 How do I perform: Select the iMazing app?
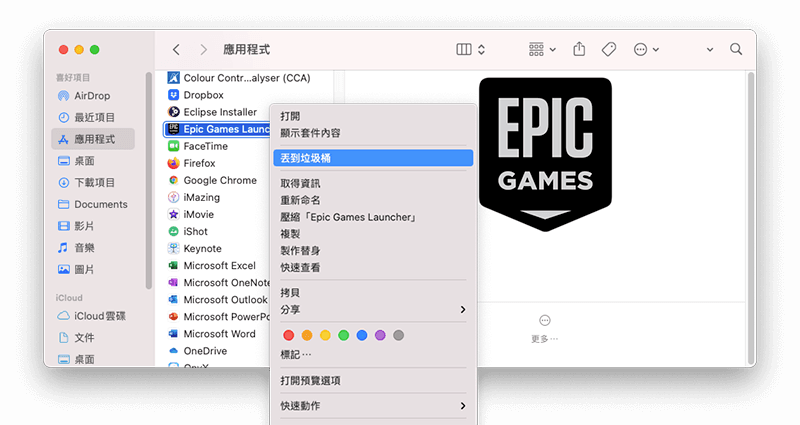pyautogui.click(x=194, y=197)
